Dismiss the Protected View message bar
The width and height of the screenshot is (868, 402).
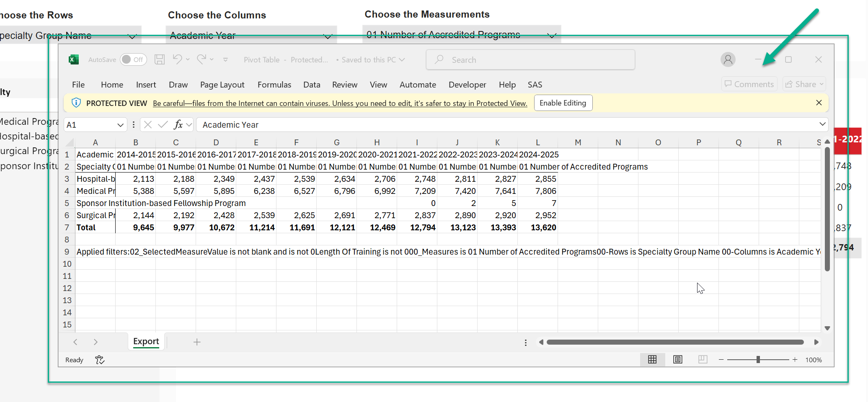(819, 103)
